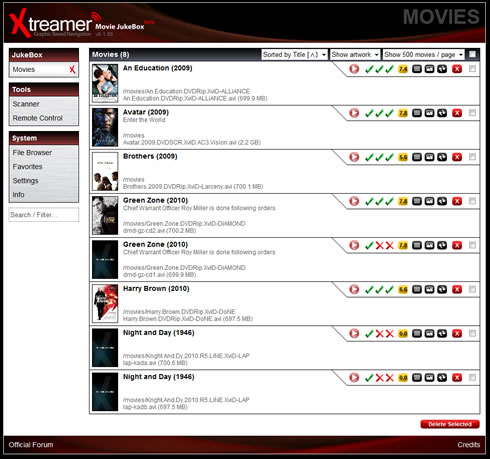Open the Official Forum link
Image resolution: width=490 pixels, height=459 pixels.
(31, 445)
